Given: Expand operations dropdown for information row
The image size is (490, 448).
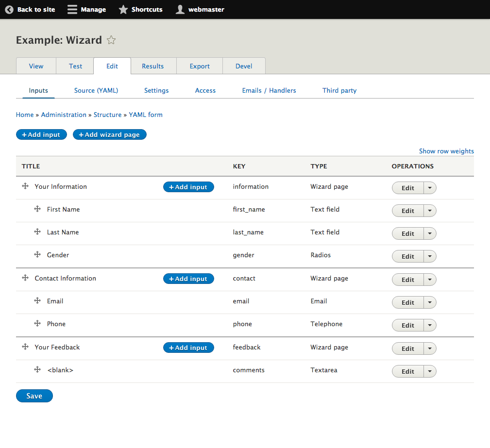Looking at the screenshot, I should click(430, 188).
